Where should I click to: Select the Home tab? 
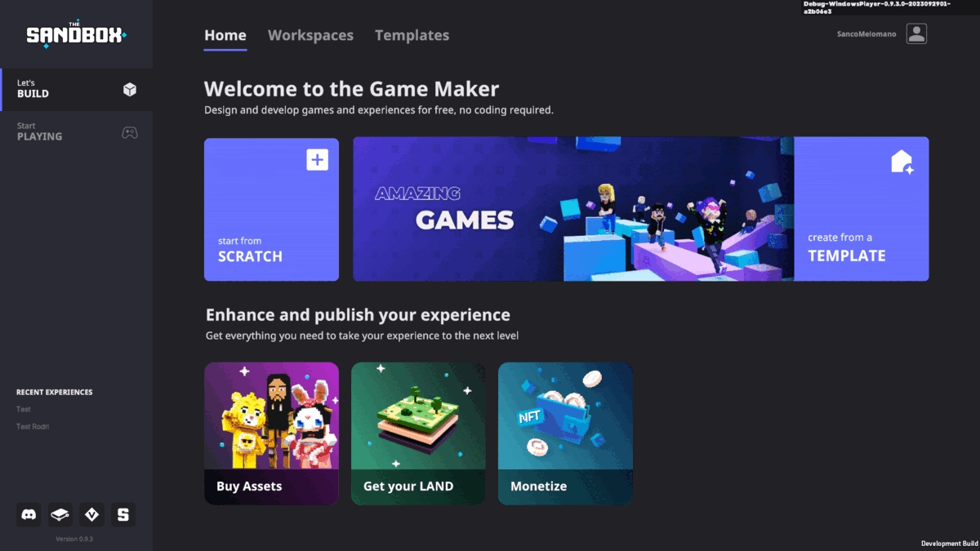pyautogui.click(x=225, y=35)
